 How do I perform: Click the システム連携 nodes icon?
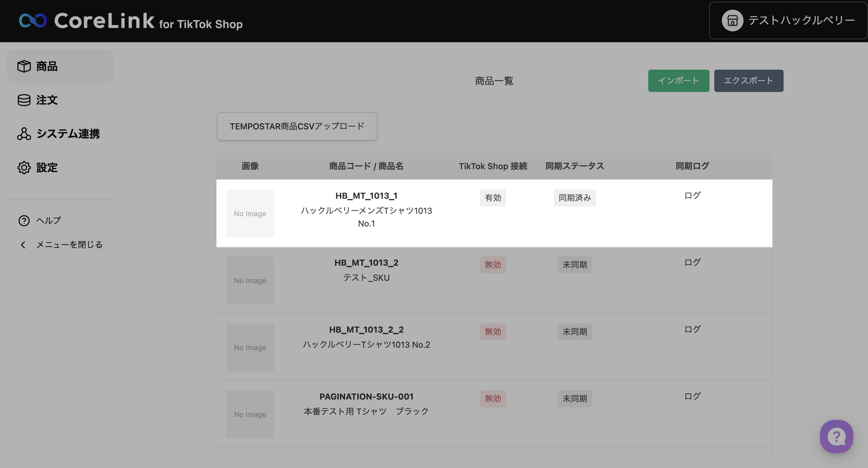click(x=24, y=134)
